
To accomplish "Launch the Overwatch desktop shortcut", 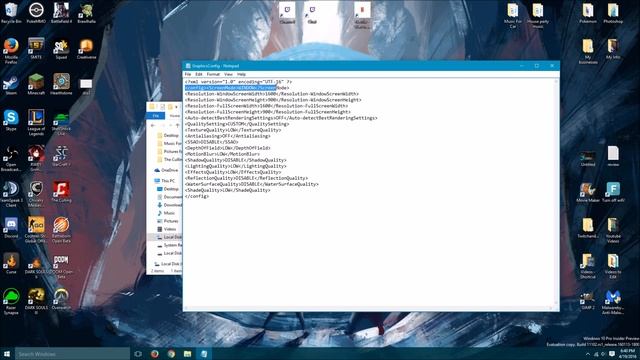I will [x=61, y=300].
